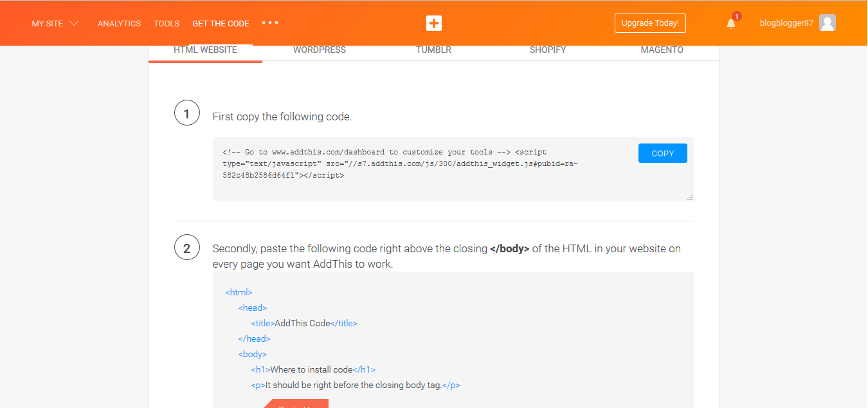Switch to the HTML Website tab
Image resolution: width=868 pixels, height=408 pixels.
[205, 50]
